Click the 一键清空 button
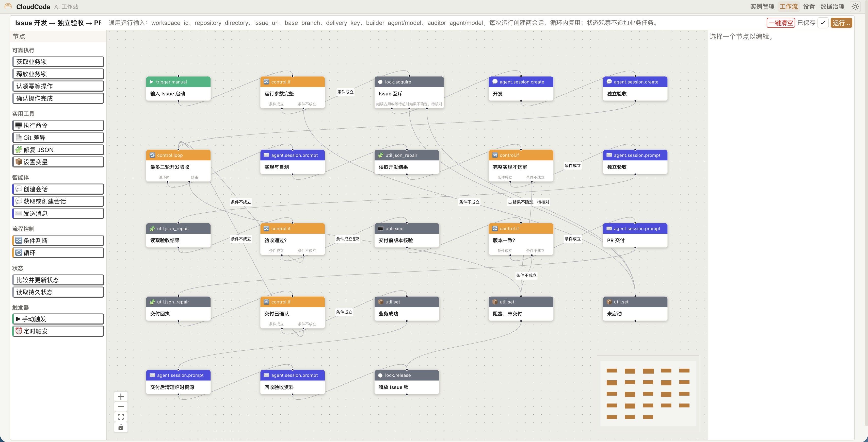Image resolution: width=868 pixels, height=442 pixels. point(780,23)
